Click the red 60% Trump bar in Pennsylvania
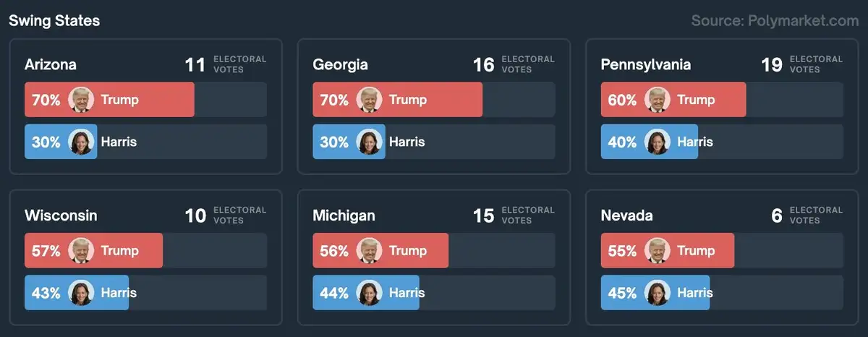 (x=716, y=100)
